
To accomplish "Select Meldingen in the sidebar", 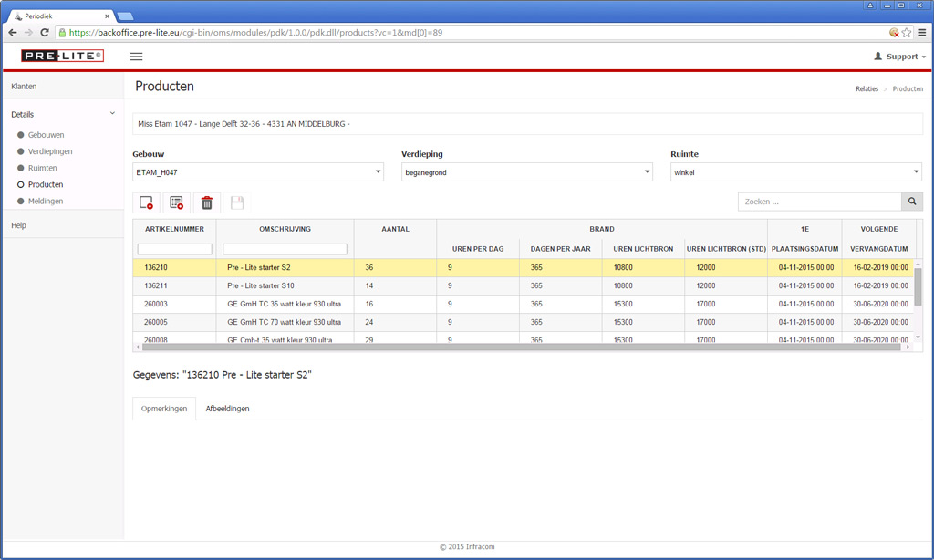I will tap(46, 202).
